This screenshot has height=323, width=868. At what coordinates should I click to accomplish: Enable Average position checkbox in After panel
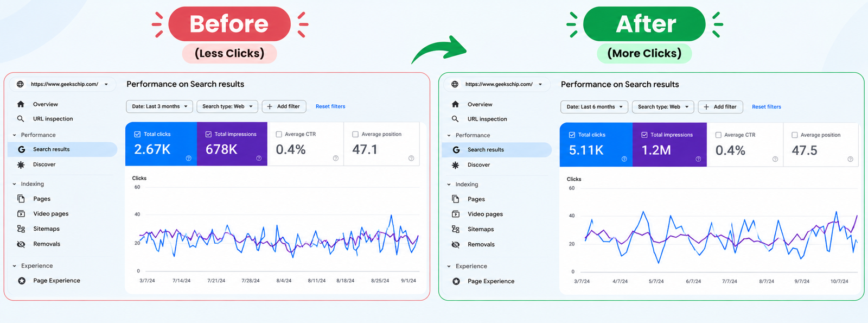pos(795,135)
